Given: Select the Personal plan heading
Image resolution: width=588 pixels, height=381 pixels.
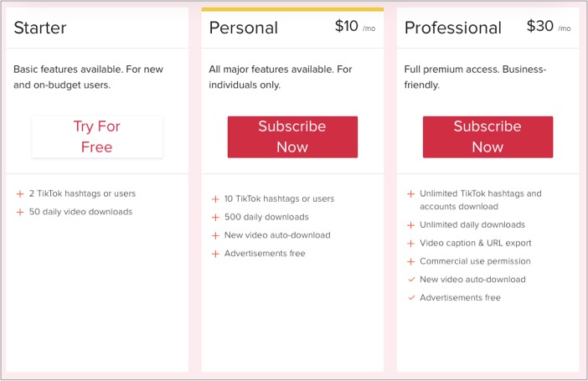Looking at the screenshot, I should coord(244,28).
